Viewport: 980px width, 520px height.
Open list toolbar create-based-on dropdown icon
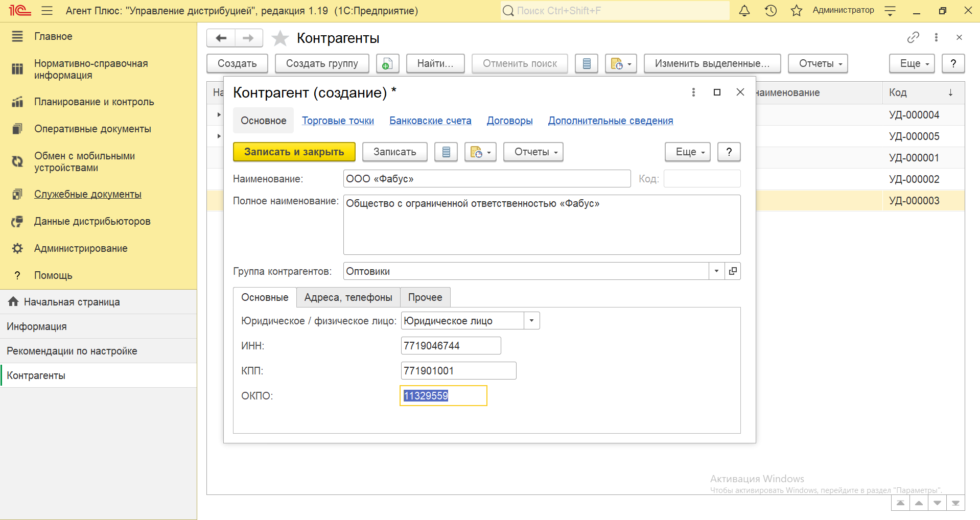pos(621,64)
